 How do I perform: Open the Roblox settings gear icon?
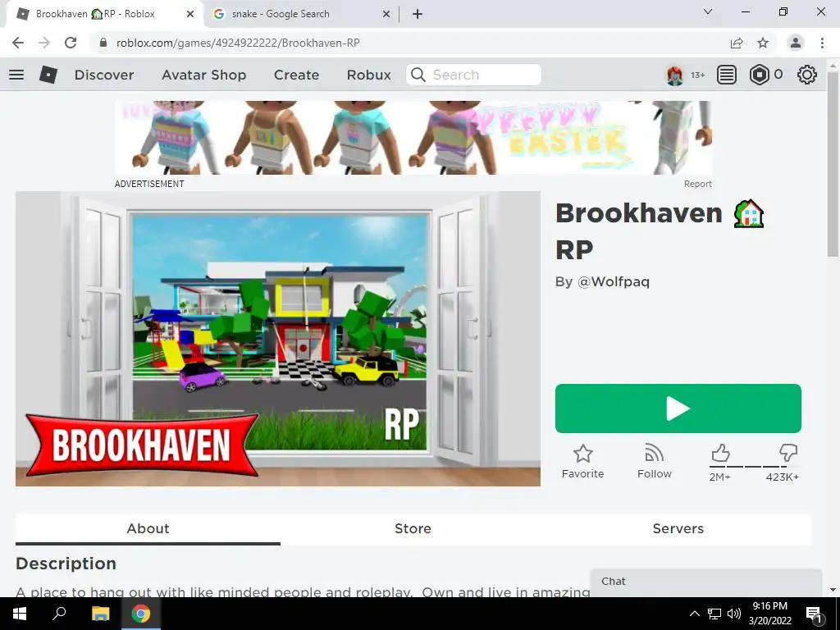[807, 75]
